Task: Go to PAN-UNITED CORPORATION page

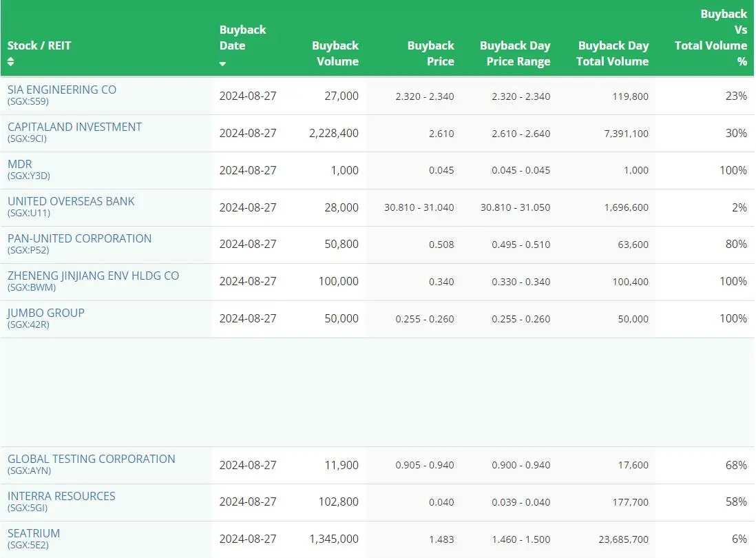Action: (80, 238)
